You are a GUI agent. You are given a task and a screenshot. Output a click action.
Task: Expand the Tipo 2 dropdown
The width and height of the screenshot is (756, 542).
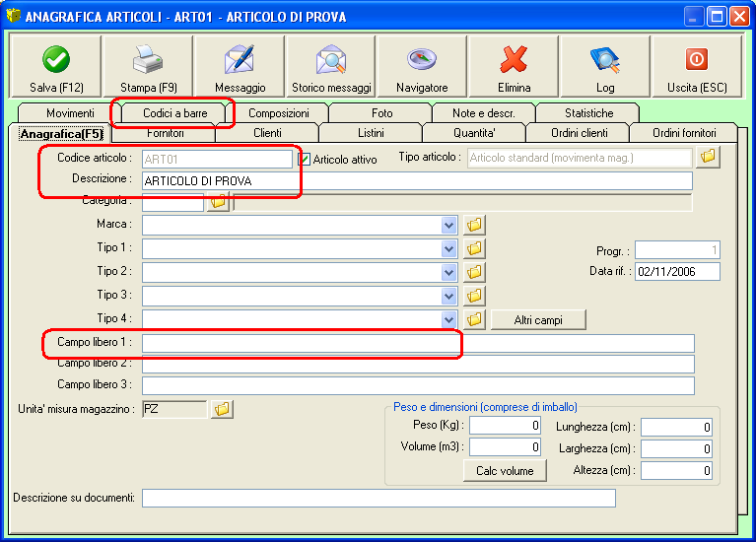coord(448,272)
